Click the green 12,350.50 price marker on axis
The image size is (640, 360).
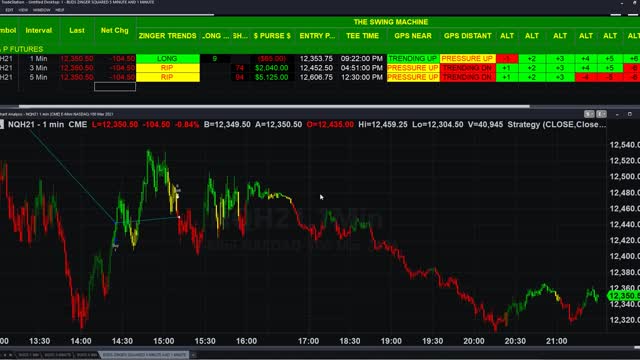pyautogui.click(x=624, y=296)
